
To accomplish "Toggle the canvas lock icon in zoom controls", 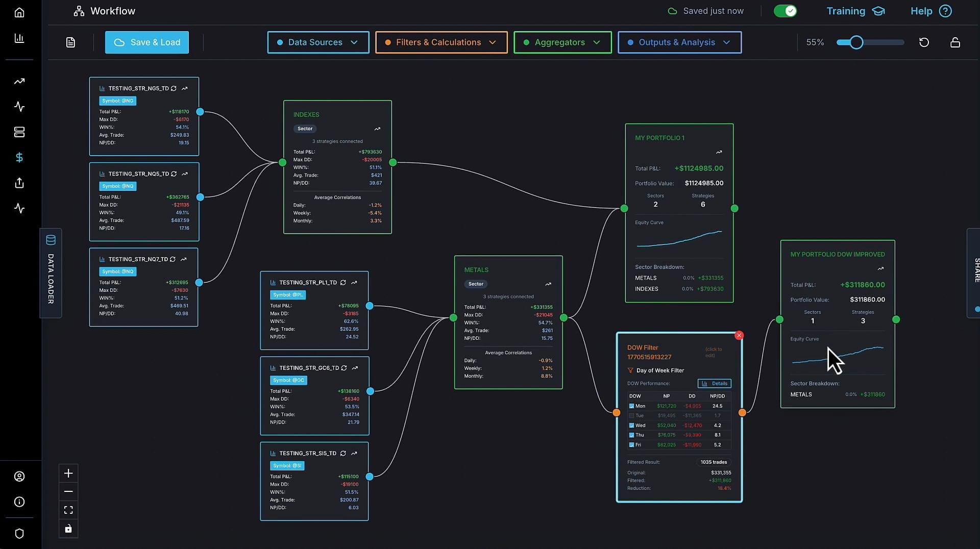I will pos(68,529).
